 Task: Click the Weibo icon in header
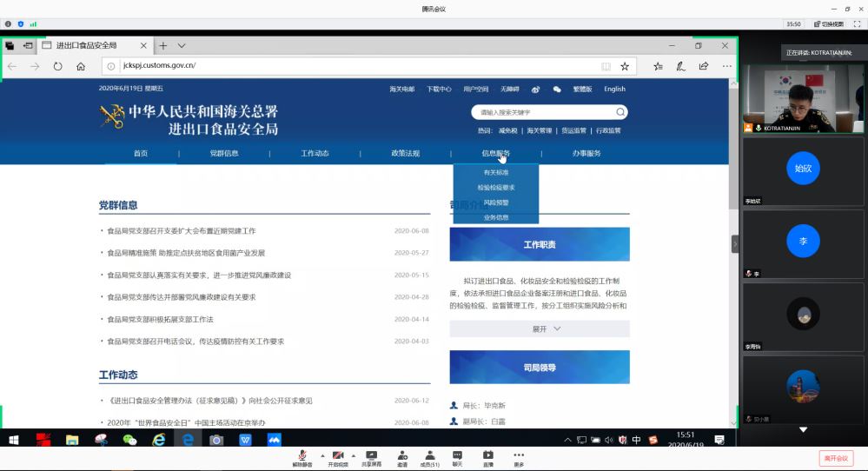(x=535, y=90)
